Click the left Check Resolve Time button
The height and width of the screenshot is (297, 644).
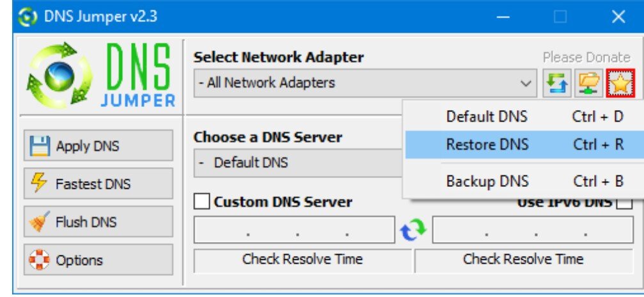pyautogui.click(x=302, y=260)
